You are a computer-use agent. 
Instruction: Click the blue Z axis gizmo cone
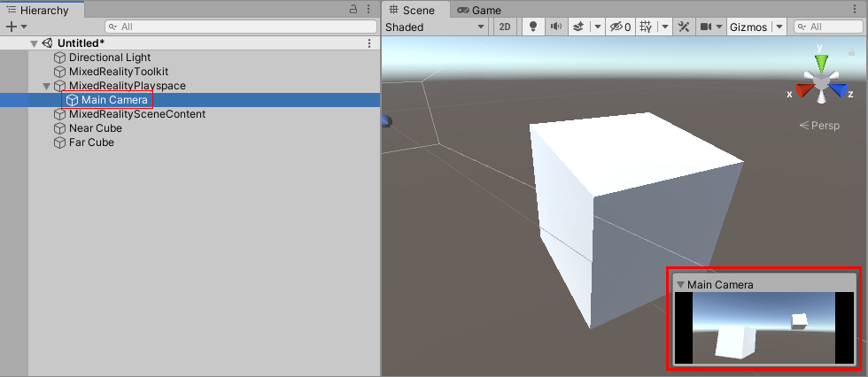[841, 91]
